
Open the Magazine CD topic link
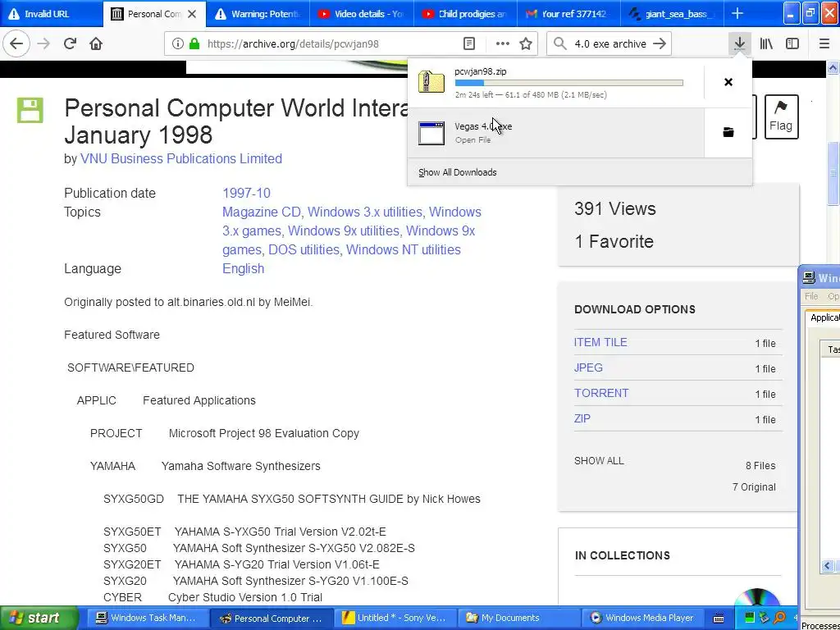pyautogui.click(x=262, y=212)
